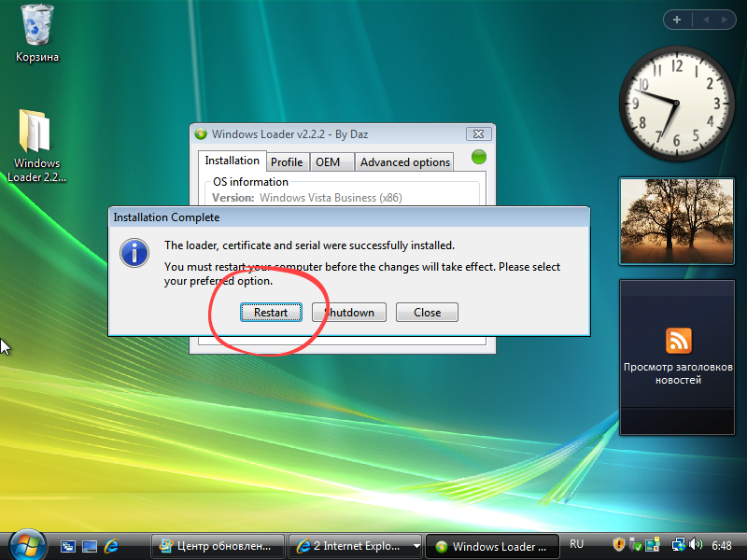Open the Advanced options tab
747x560 pixels.
[405, 162]
